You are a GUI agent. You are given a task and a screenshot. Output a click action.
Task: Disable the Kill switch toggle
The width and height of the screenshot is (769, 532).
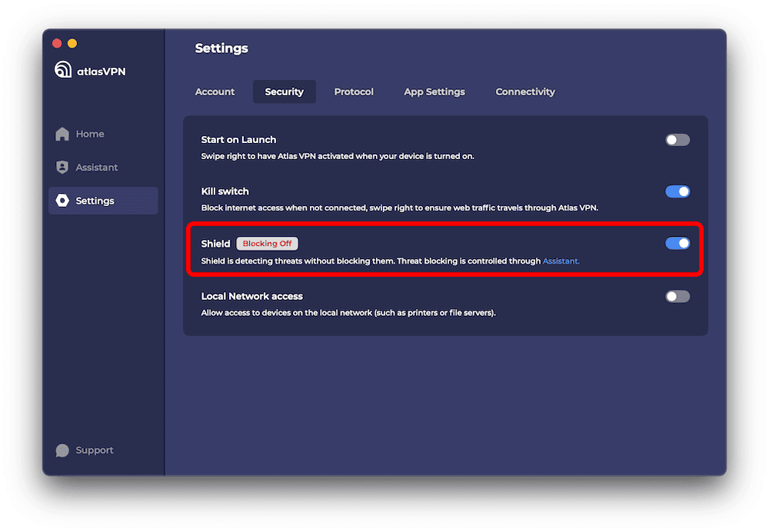(x=677, y=191)
